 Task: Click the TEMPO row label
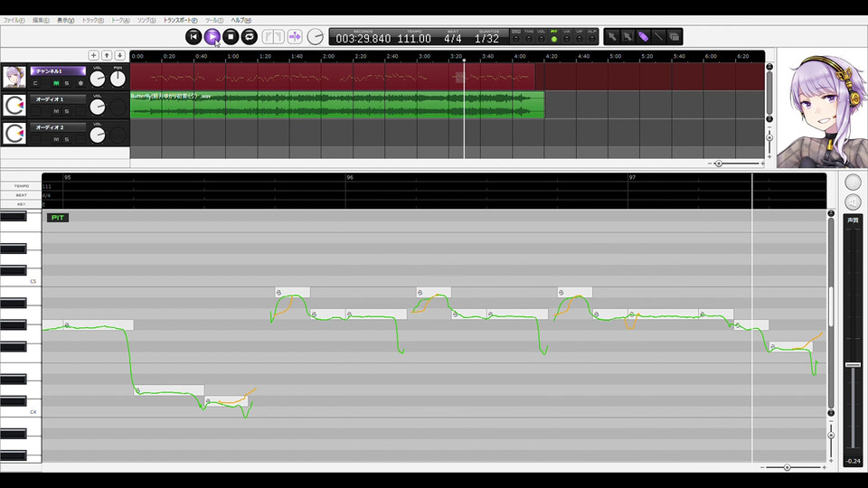(x=21, y=186)
